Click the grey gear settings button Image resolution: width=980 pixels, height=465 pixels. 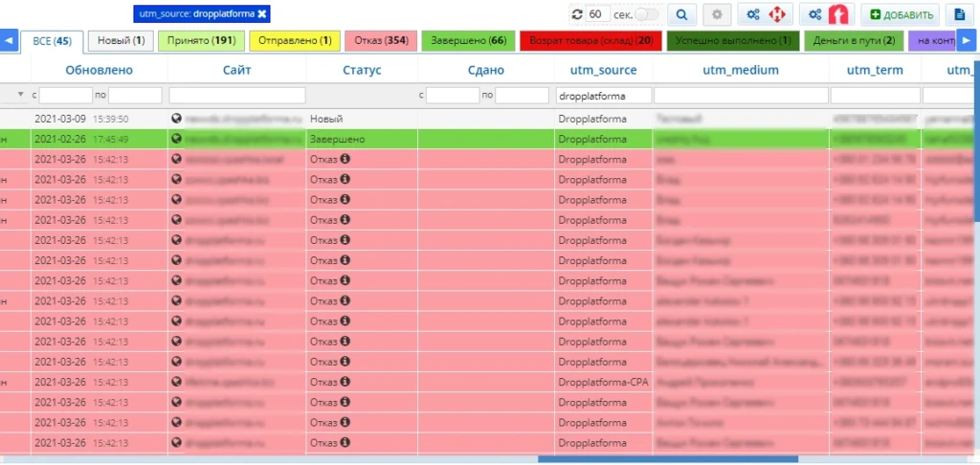[x=717, y=14]
